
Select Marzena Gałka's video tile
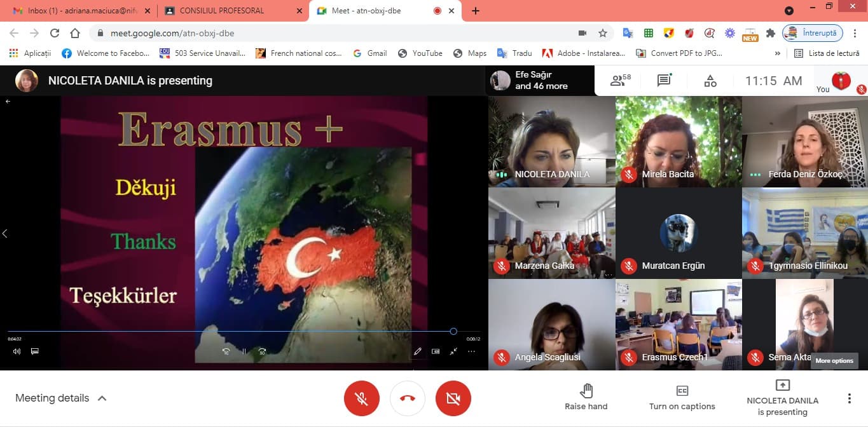552,233
